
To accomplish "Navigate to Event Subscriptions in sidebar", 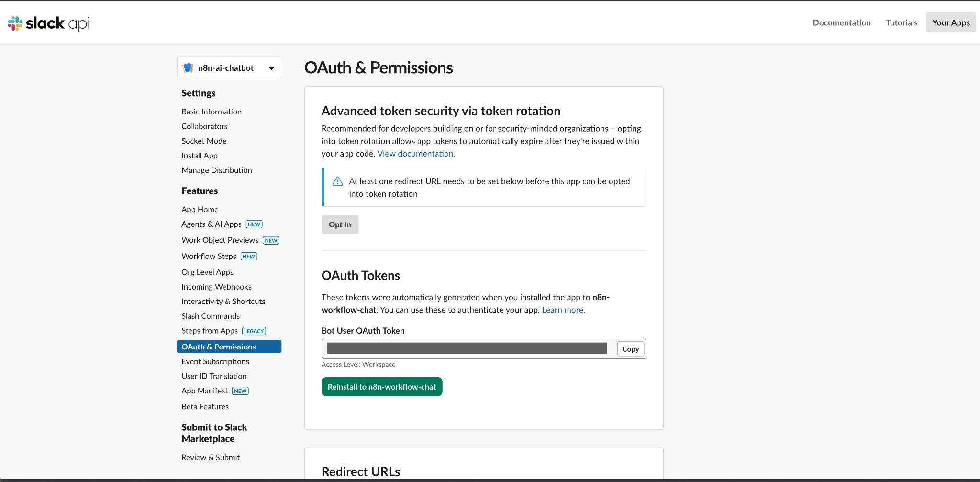I will click(215, 361).
